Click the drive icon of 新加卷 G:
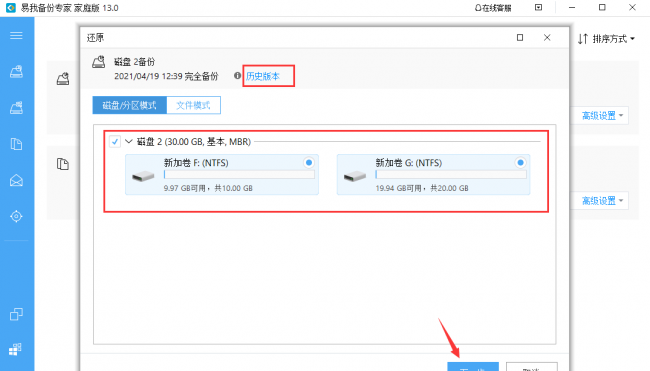 (x=355, y=177)
